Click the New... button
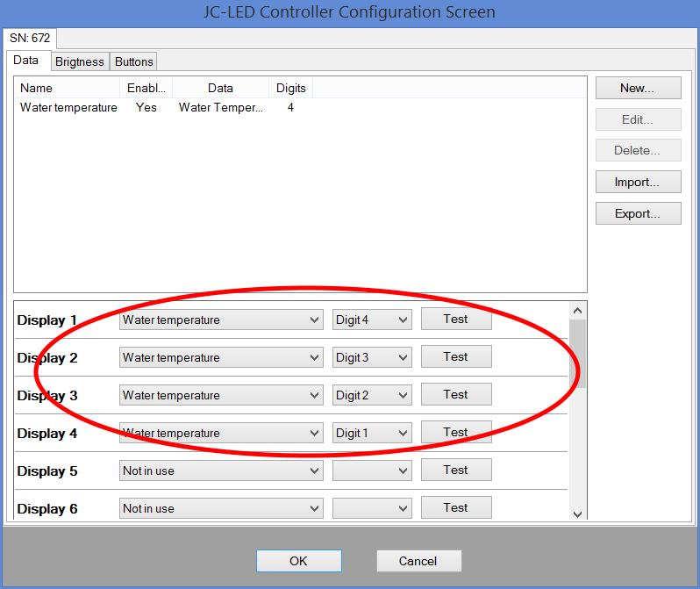This screenshot has width=700, height=589. [638, 88]
